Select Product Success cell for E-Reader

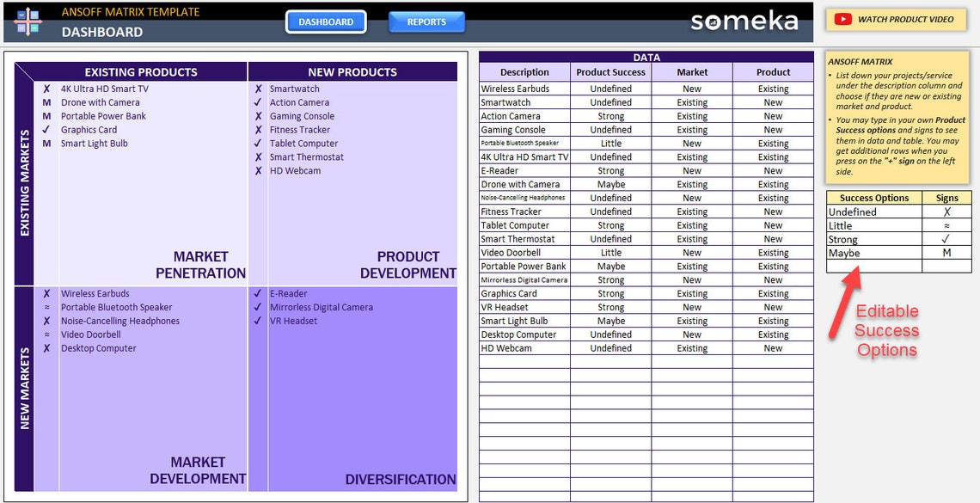tap(610, 170)
